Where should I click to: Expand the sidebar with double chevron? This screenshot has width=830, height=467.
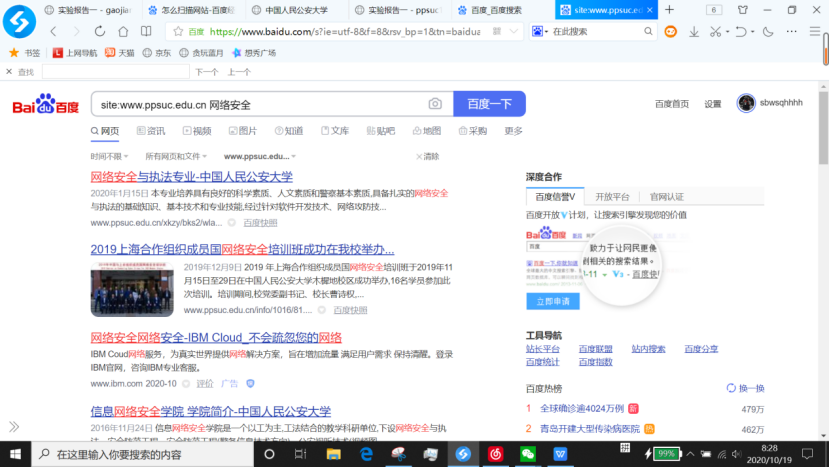[14, 426]
